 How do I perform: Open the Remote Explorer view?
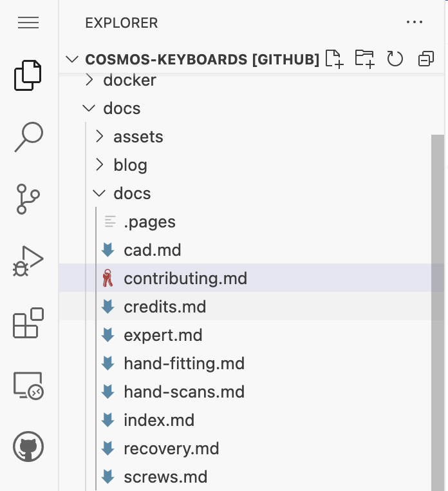point(28,385)
